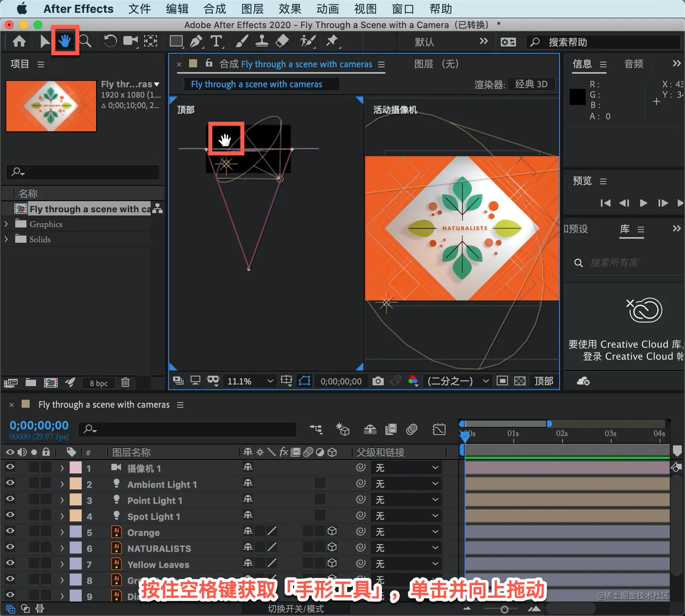The width and height of the screenshot is (685, 616).
Task: Open the 11.1% magnification dropdown
Action: [251, 381]
